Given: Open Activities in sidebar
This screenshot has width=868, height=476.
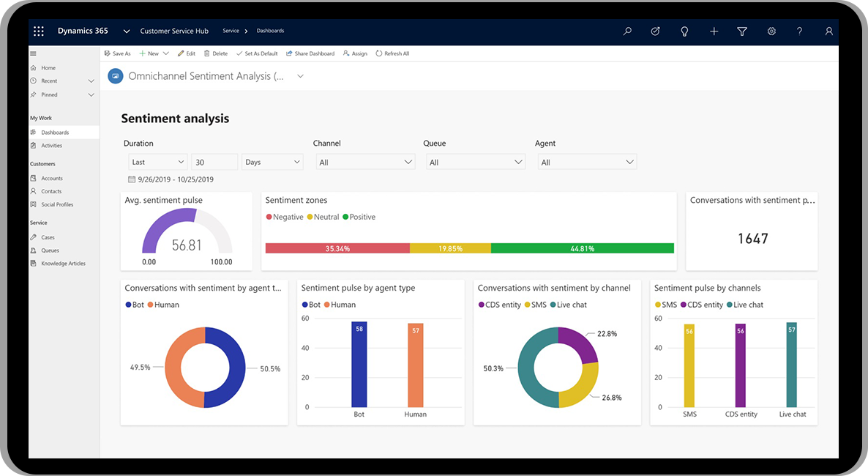Looking at the screenshot, I should tap(51, 146).
